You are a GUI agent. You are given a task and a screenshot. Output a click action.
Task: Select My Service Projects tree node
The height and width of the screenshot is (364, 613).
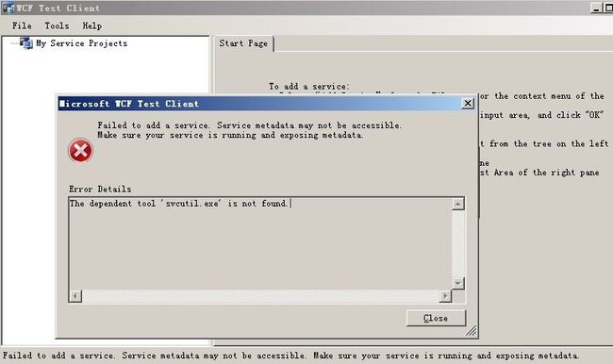(81, 43)
